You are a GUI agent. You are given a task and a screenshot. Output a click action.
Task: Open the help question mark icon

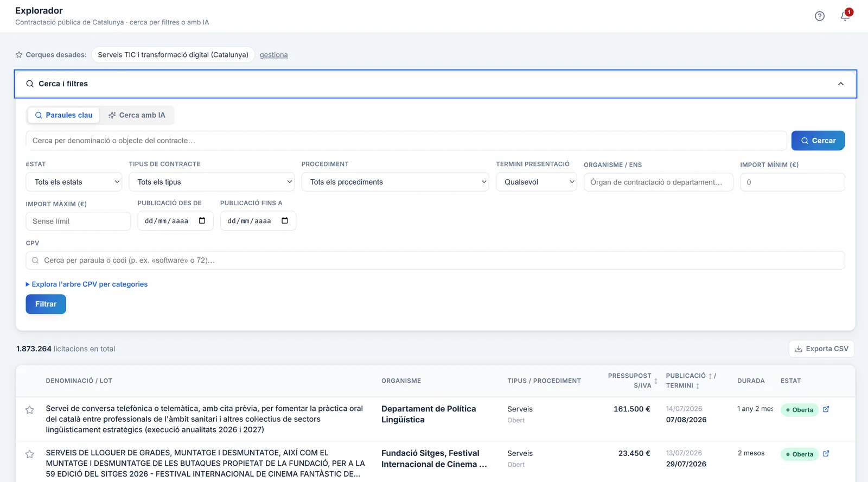click(x=820, y=16)
